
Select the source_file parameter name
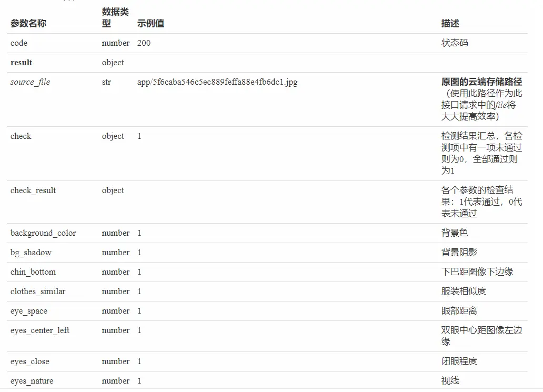[x=30, y=82]
